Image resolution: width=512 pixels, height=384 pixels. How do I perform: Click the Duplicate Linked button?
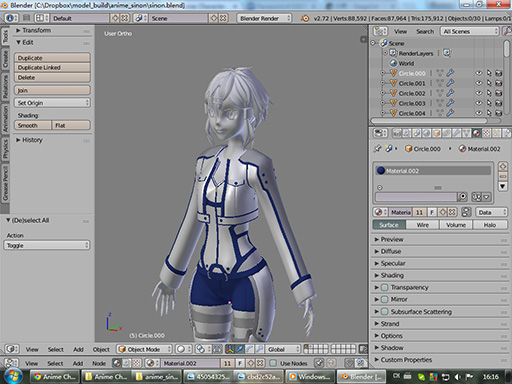52,67
